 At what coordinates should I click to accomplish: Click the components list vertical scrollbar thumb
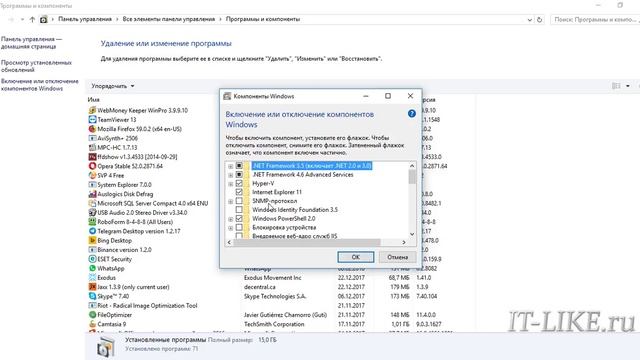(x=412, y=178)
